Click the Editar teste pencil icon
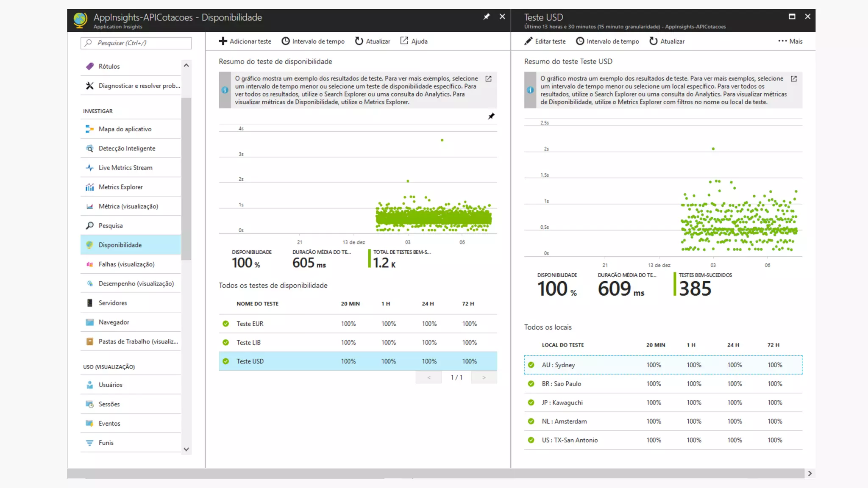The height and width of the screenshot is (488, 868). point(528,41)
